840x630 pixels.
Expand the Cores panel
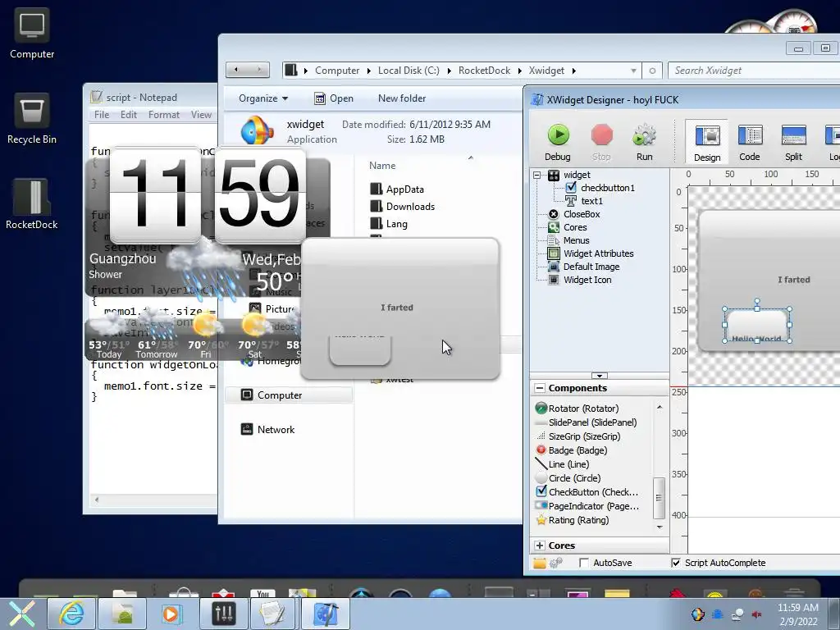click(540, 546)
